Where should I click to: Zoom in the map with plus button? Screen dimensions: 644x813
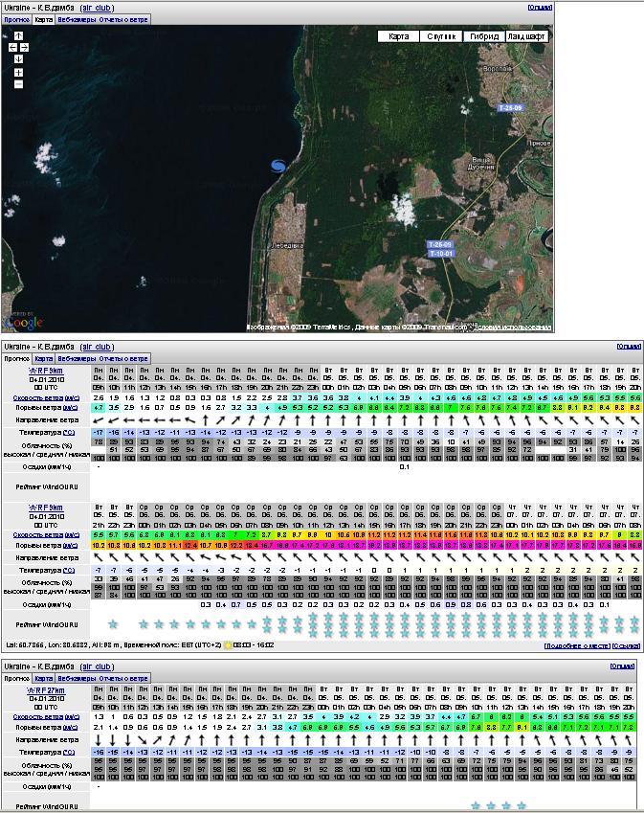[x=18, y=73]
